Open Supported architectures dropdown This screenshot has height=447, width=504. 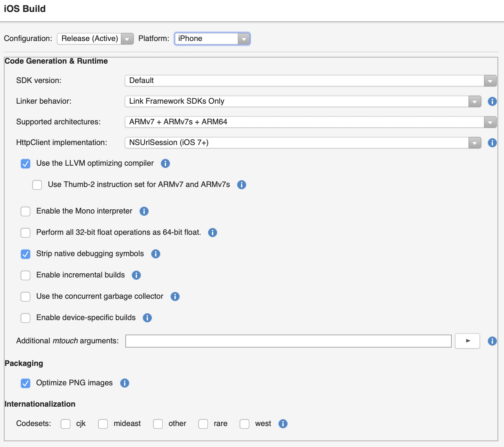(310, 122)
